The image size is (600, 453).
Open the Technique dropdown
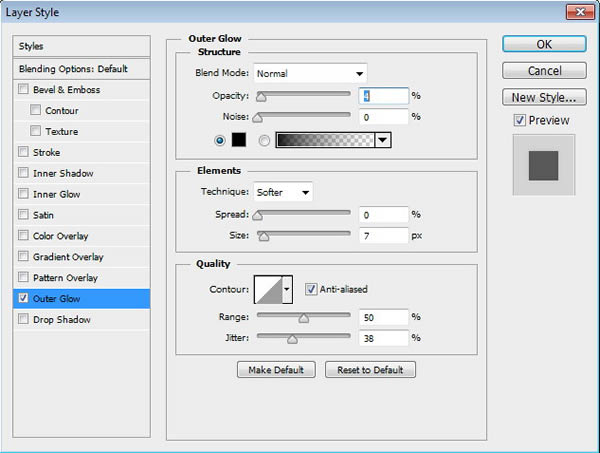283,191
